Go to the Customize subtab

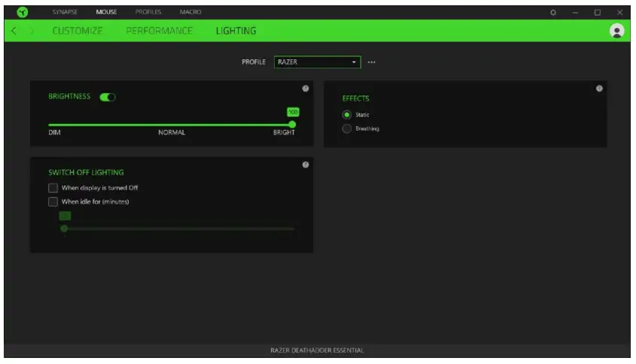[x=78, y=31]
